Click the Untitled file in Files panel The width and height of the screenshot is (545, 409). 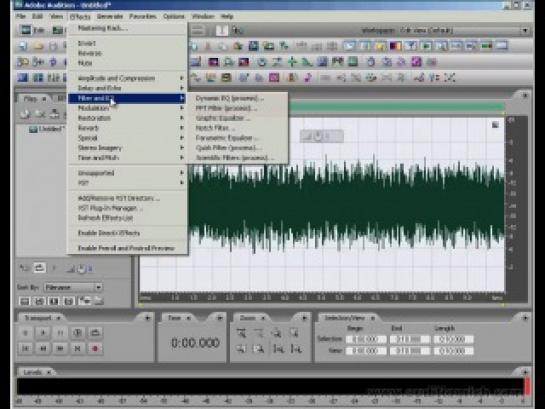click(47, 129)
